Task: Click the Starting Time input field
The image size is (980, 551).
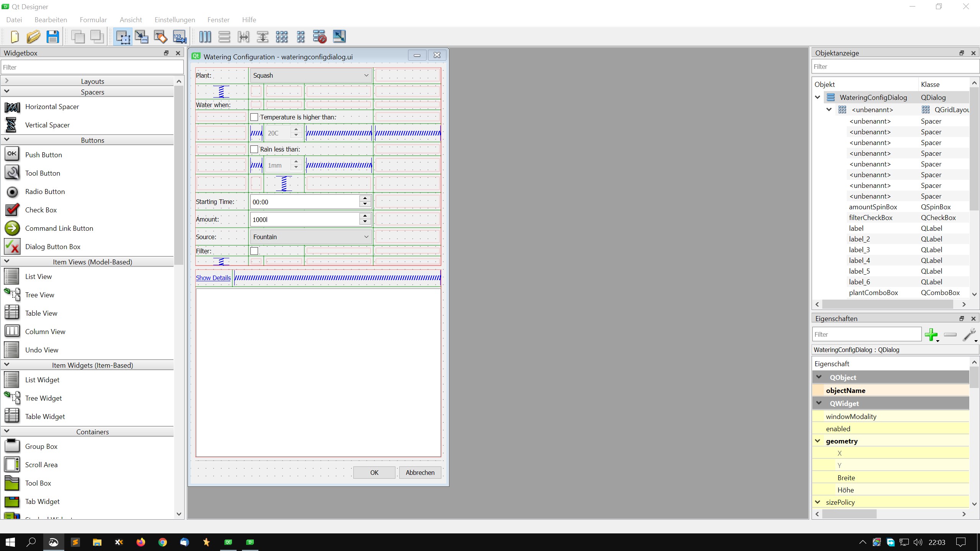Action: (306, 202)
